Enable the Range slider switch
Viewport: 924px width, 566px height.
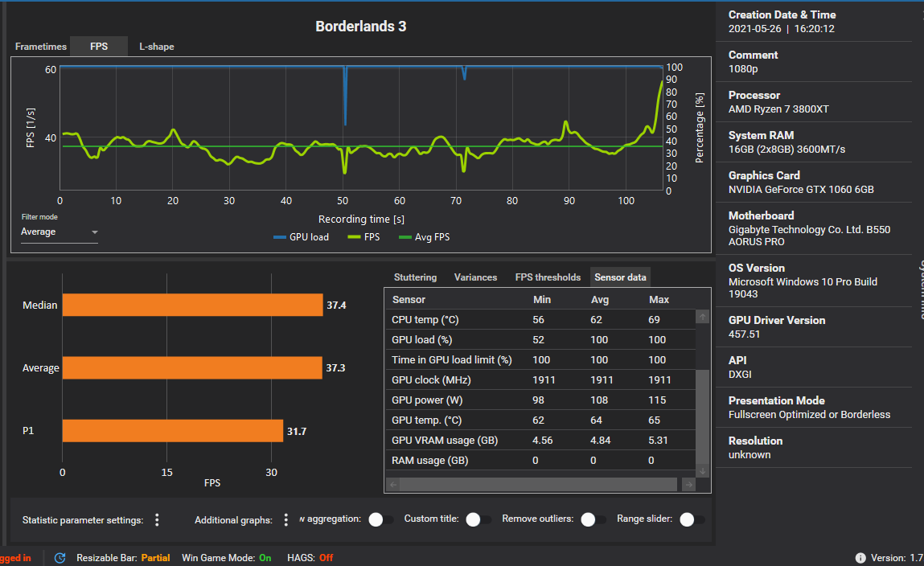tap(692, 519)
